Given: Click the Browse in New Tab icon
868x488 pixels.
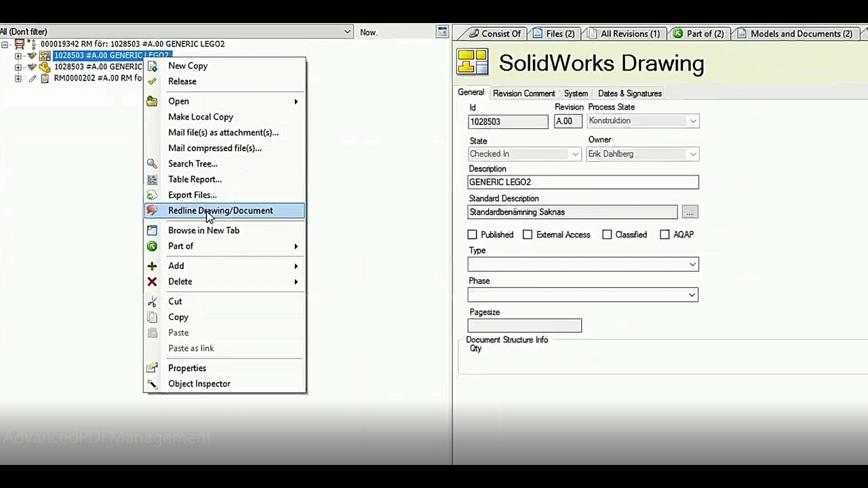Looking at the screenshot, I should click(x=153, y=230).
